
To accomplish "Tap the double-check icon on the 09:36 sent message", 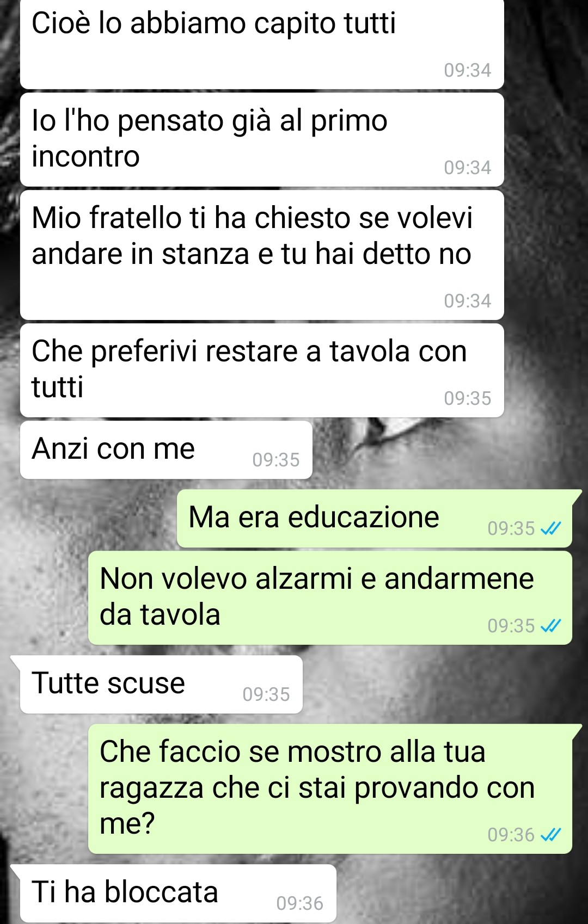I will tap(550, 834).
